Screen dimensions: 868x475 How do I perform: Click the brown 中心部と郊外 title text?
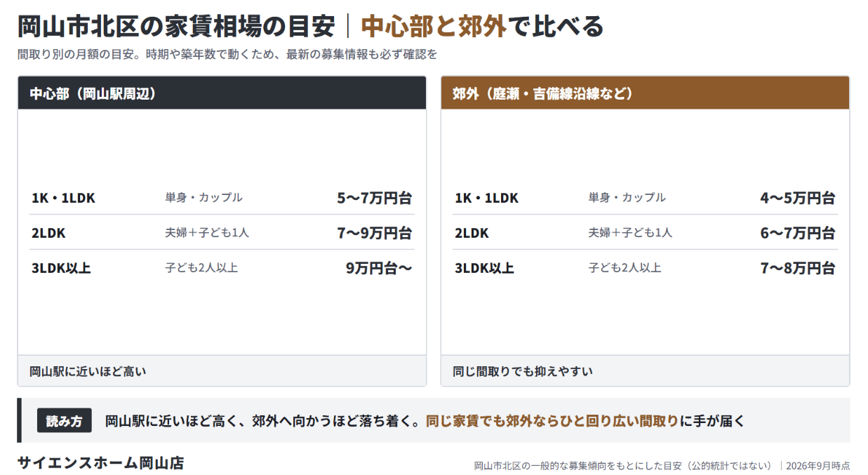tap(434, 27)
